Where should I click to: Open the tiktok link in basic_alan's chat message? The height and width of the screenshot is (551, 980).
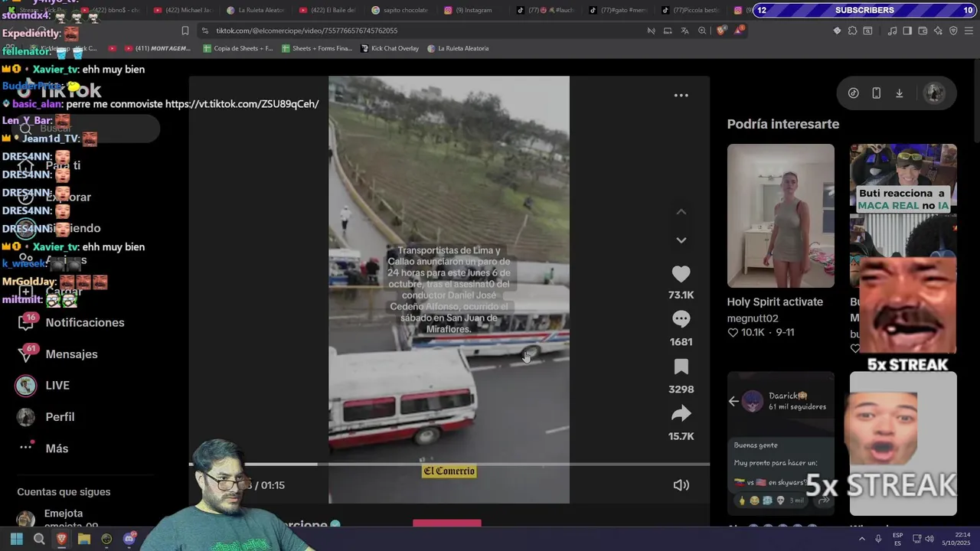(242, 104)
